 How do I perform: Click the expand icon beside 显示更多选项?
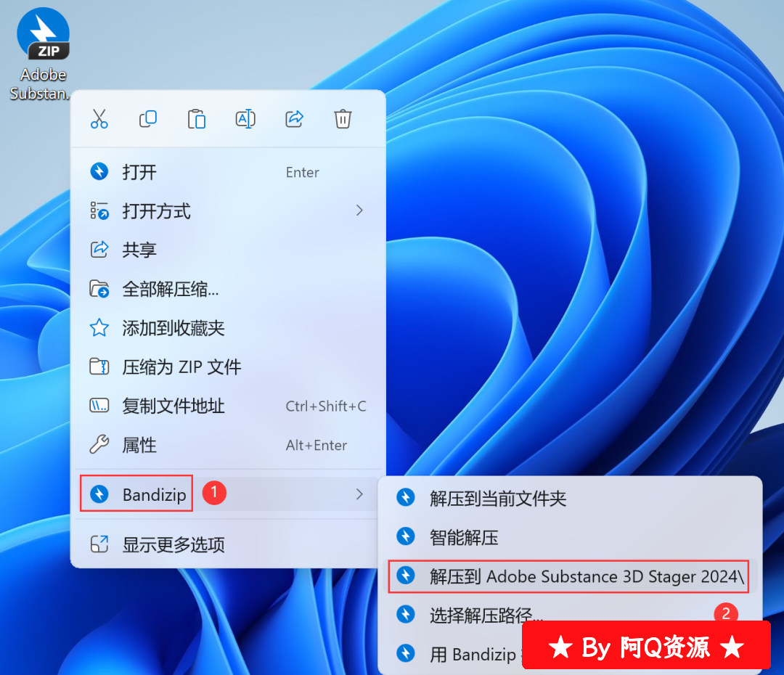click(99, 544)
